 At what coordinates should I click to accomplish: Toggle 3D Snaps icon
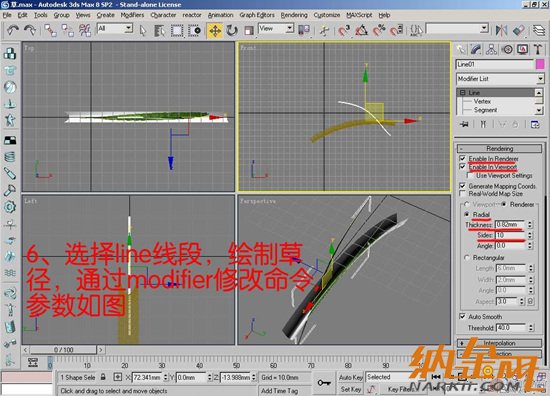click(344, 31)
